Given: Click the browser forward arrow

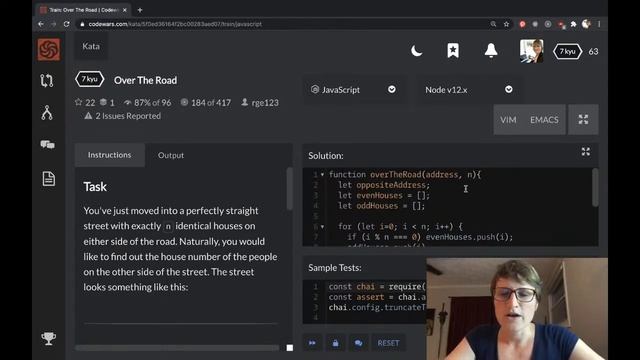Looking at the screenshot, I should (53, 24).
